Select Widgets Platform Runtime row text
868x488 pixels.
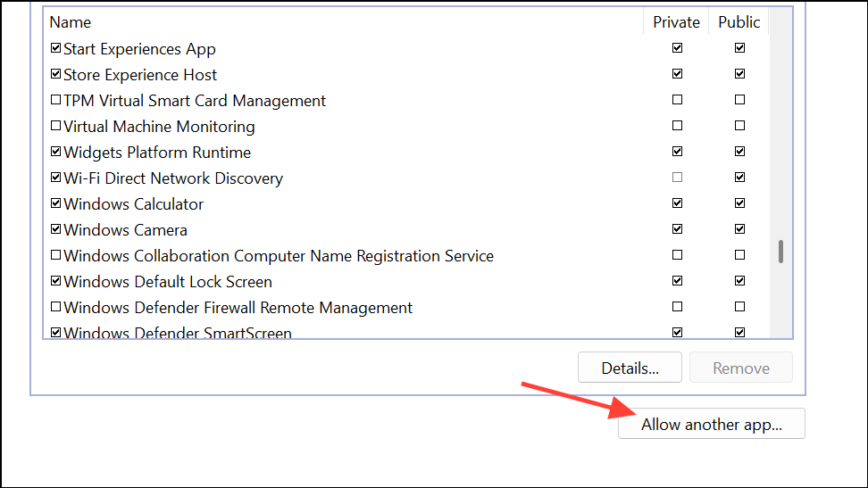click(x=157, y=153)
